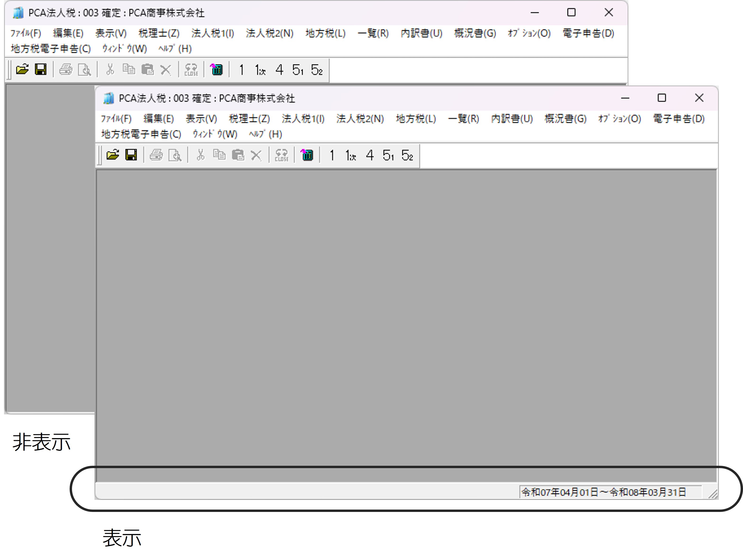Open 地方税電子申告(C) menu in front window
This screenshot has width=743, height=560.
[x=141, y=134]
